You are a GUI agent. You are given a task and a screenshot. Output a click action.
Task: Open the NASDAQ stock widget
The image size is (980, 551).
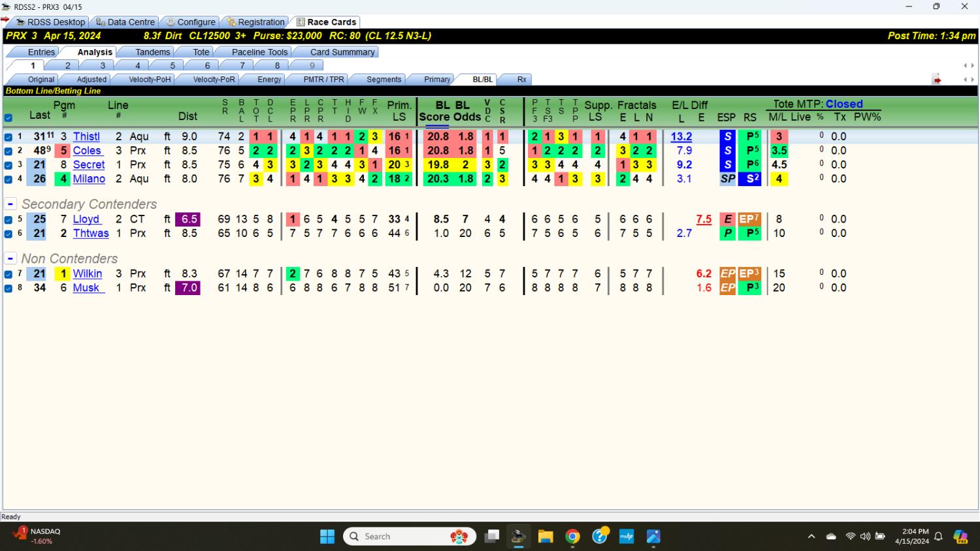(37, 536)
